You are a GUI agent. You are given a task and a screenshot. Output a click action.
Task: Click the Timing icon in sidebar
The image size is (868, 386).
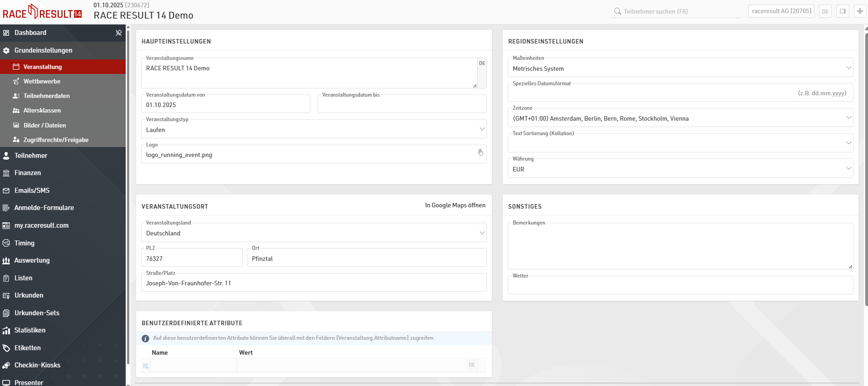[x=6, y=243]
